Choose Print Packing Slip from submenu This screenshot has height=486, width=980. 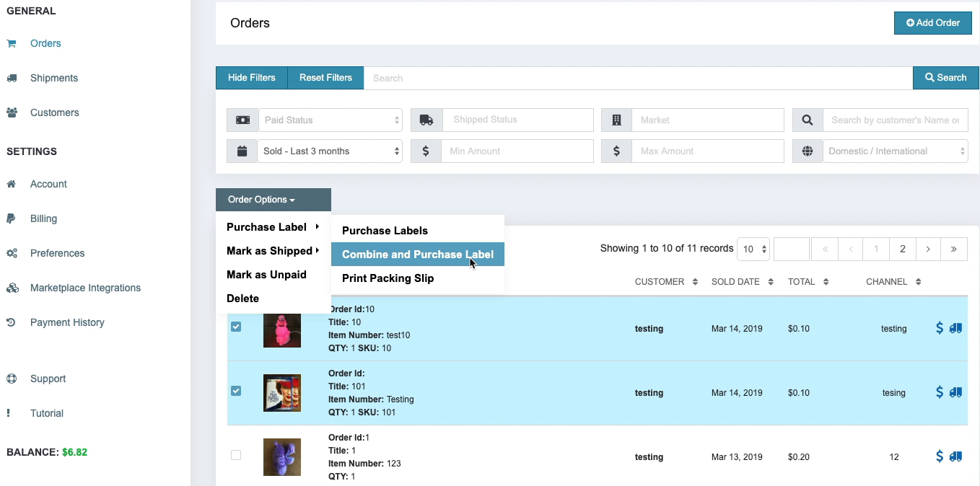click(388, 278)
